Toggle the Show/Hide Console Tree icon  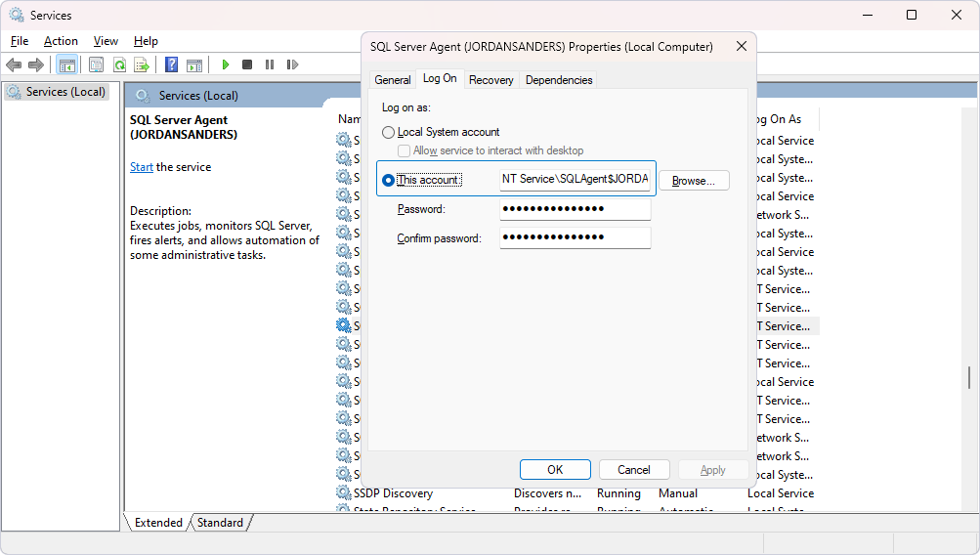pyautogui.click(x=66, y=65)
